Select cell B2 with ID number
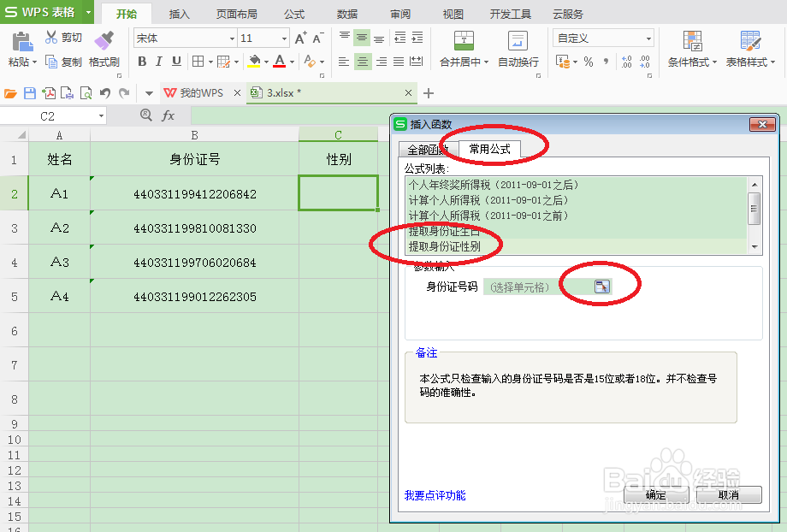This screenshot has width=787, height=532. click(x=194, y=194)
